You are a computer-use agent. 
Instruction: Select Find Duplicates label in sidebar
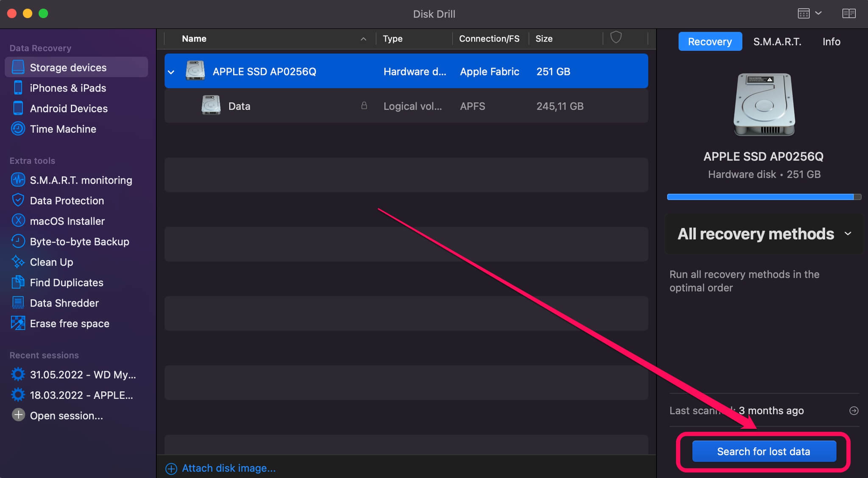coord(67,283)
